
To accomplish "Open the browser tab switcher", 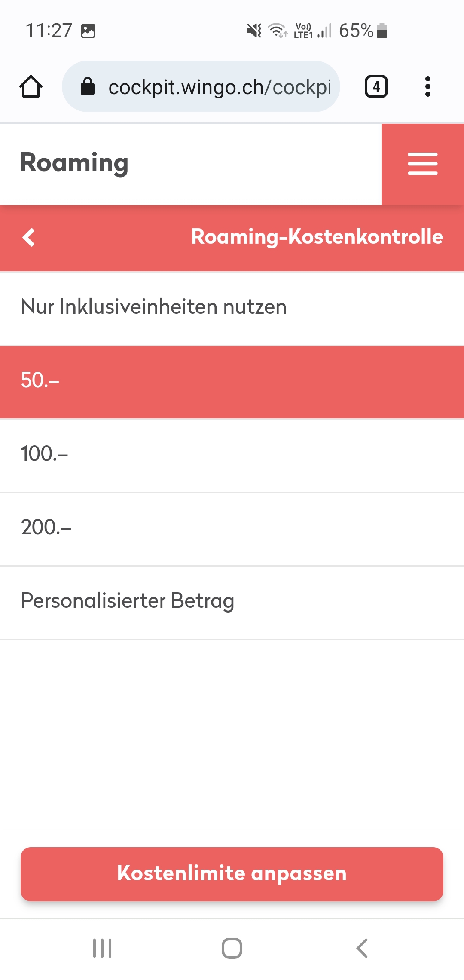I will tap(376, 87).
